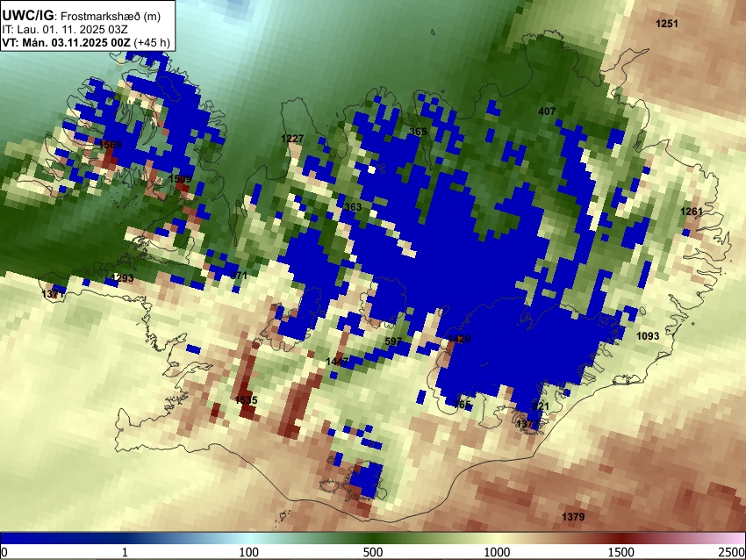Click the map value 821

[540, 406]
